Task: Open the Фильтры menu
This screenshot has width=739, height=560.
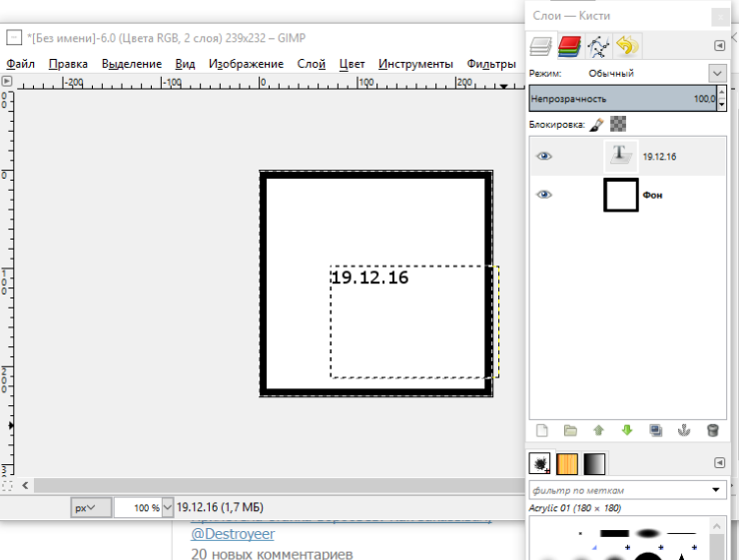Action: click(490, 64)
